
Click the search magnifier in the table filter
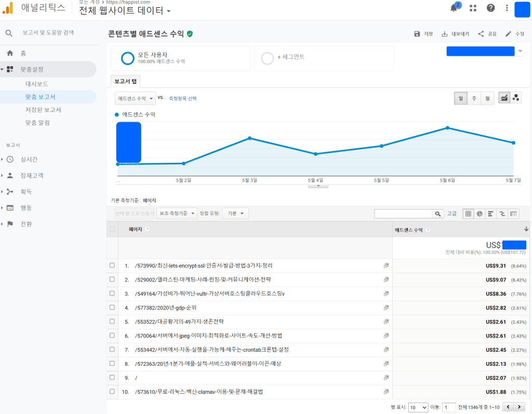click(438, 213)
